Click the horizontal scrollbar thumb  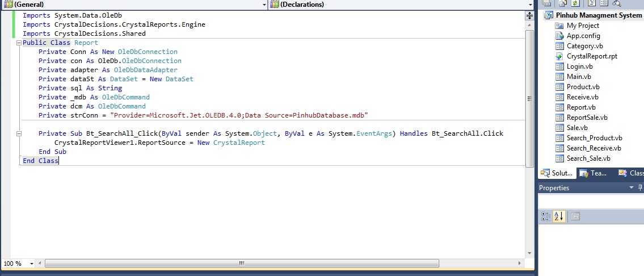(242, 264)
